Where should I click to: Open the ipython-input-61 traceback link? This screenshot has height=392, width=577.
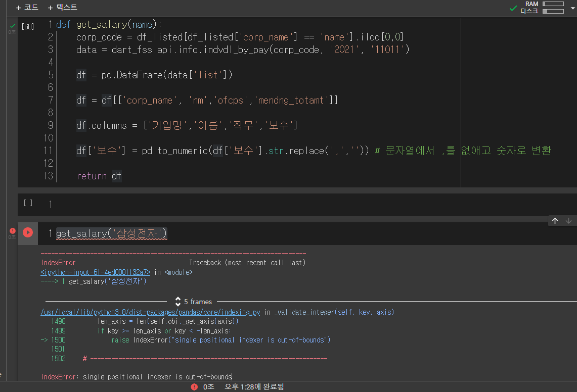coord(95,272)
